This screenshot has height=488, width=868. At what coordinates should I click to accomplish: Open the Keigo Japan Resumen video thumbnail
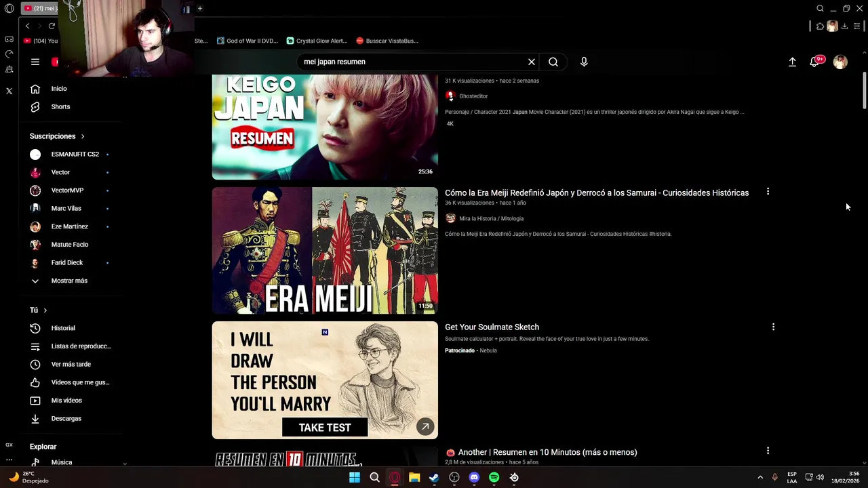[x=325, y=127]
